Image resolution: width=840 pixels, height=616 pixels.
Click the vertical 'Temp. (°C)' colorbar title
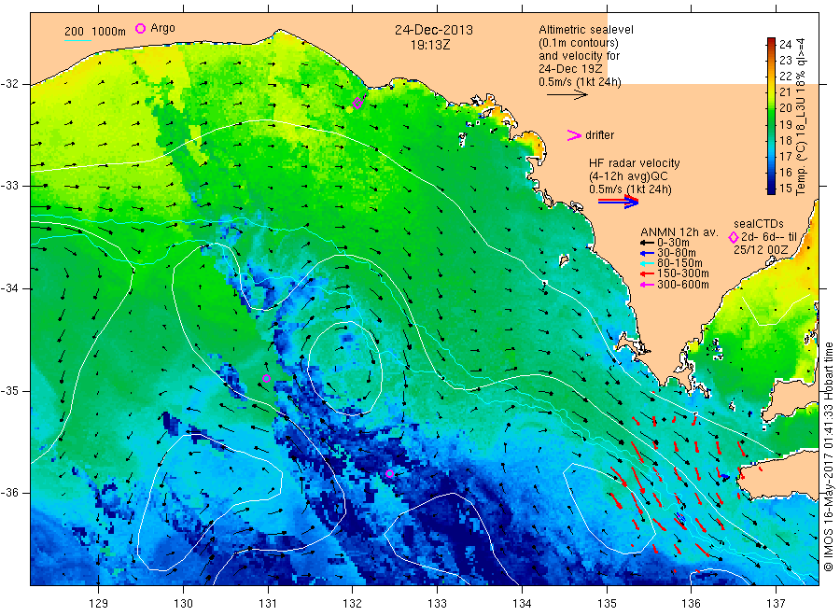click(801, 167)
